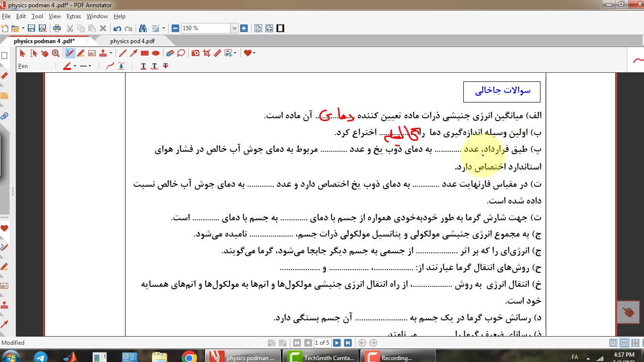The height and width of the screenshot is (362, 644).
Task: Pick the Arrow drawing tool
Action: (x=134, y=53)
